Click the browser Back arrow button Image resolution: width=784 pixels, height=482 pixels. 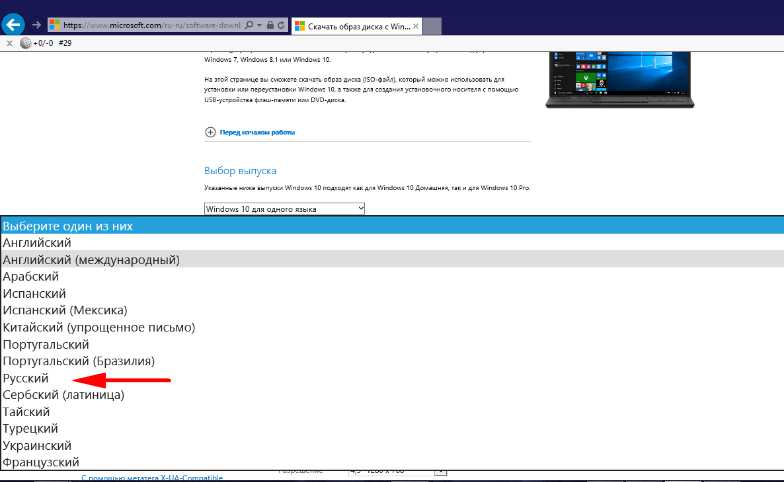14,24
